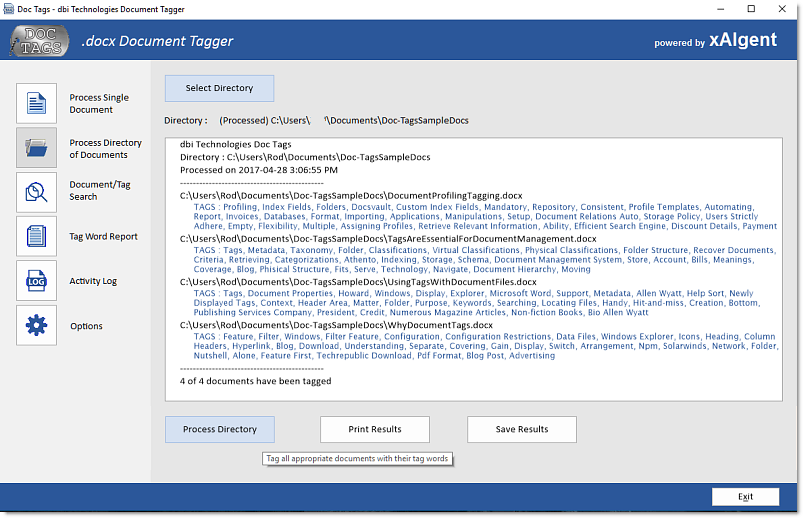Click the DocumentProfilingTagging.docx file path
The height and width of the screenshot is (518, 803).
(x=351, y=196)
